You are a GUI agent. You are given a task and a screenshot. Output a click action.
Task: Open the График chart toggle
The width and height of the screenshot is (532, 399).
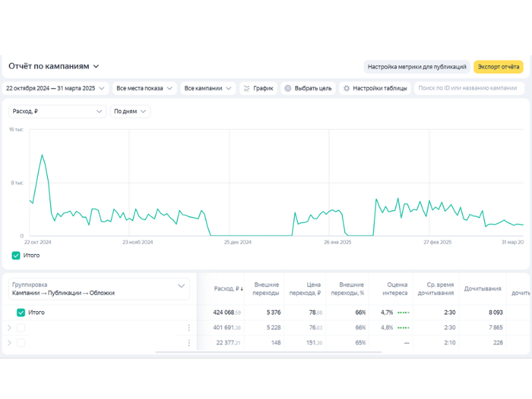259,88
